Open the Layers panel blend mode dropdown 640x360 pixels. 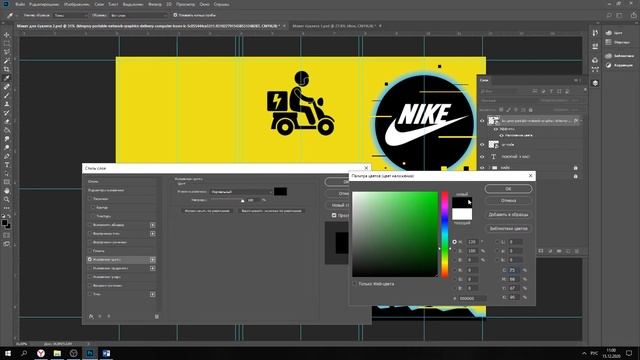507,100
